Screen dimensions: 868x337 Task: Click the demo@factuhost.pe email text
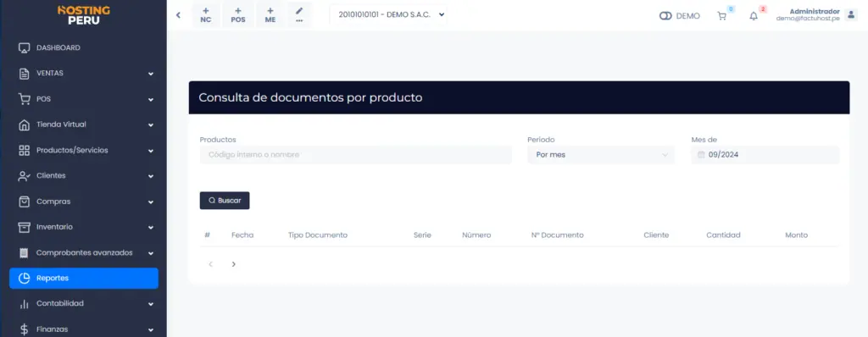808,19
